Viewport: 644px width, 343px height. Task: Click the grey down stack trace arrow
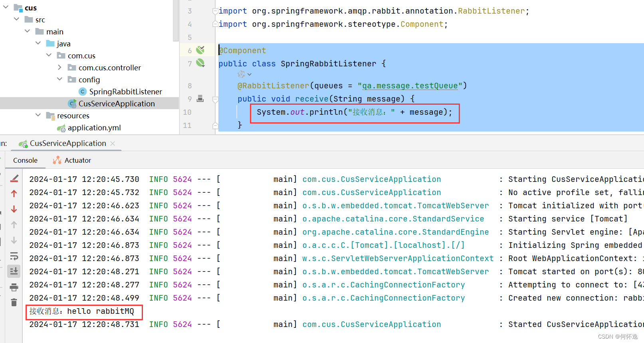(14, 240)
